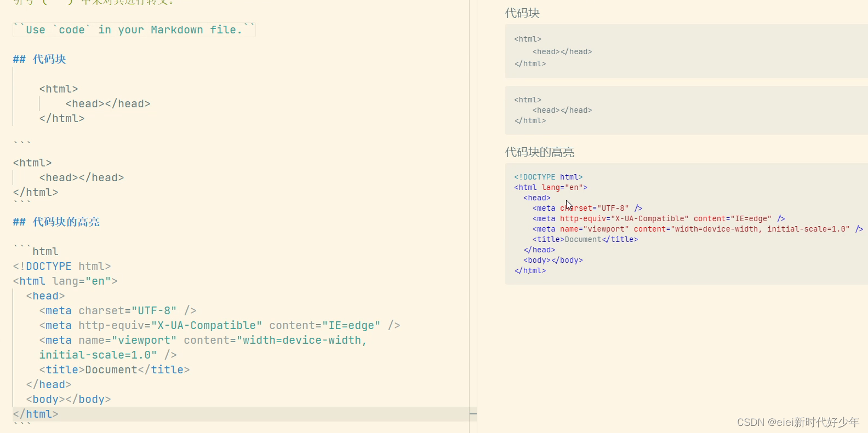Click '</html>' in the preview's second code block
The height and width of the screenshot is (433, 868).
530,120
